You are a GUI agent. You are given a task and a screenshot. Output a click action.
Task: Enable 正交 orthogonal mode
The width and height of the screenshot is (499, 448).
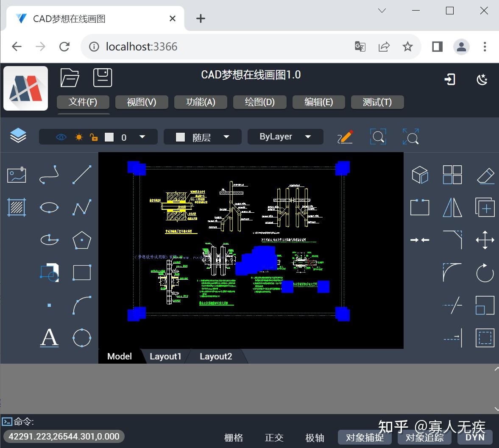(x=274, y=438)
